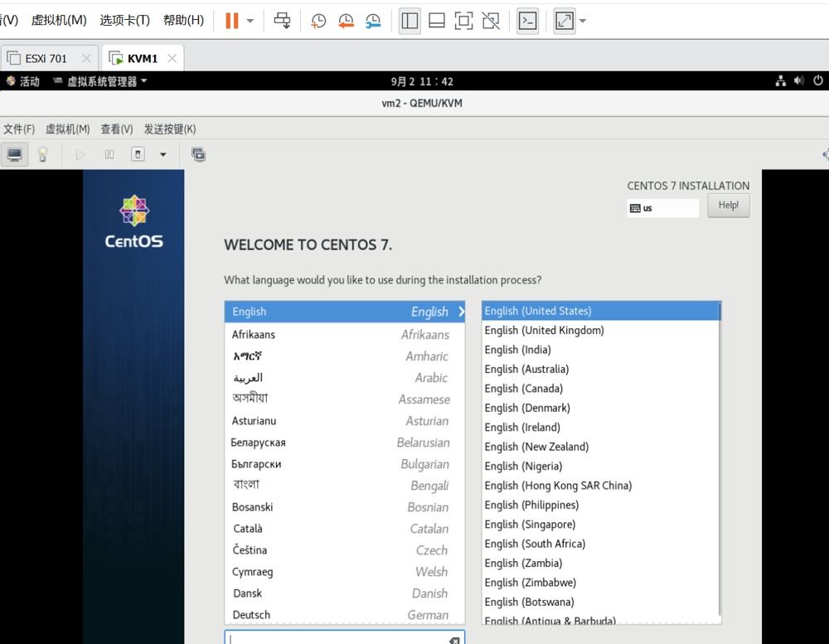Click the Unity mode icon in VMware toolbar
Screen dimensions: 829x644
(x=491, y=21)
